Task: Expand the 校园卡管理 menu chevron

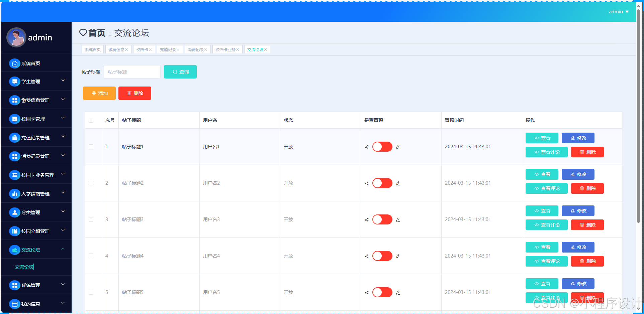Action: (x=63, y=118)
